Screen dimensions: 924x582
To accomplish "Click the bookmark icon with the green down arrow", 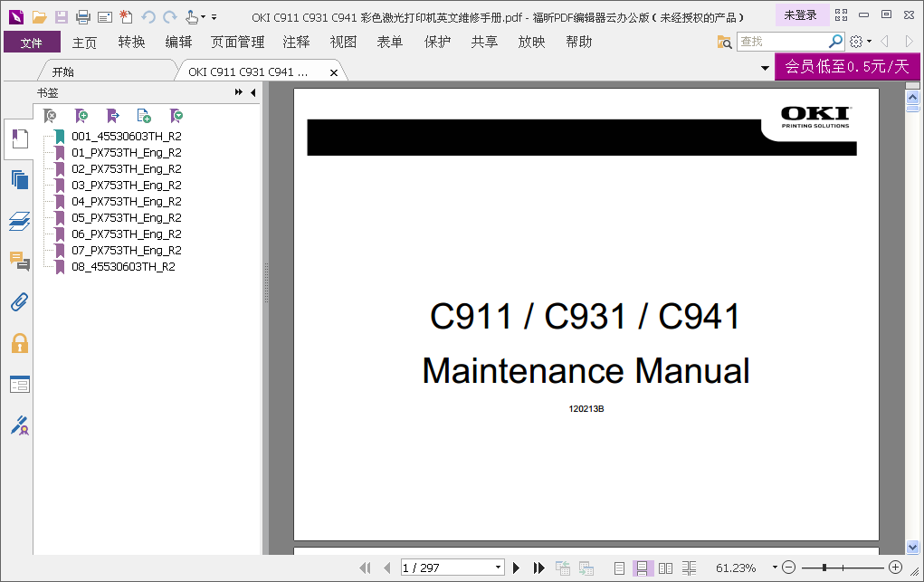I will (176, 116).
